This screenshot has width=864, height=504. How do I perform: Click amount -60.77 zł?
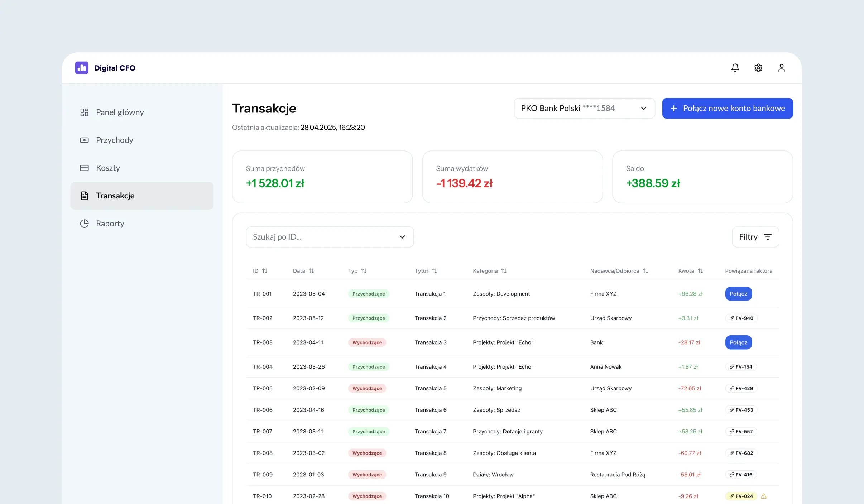click(690, 453)
